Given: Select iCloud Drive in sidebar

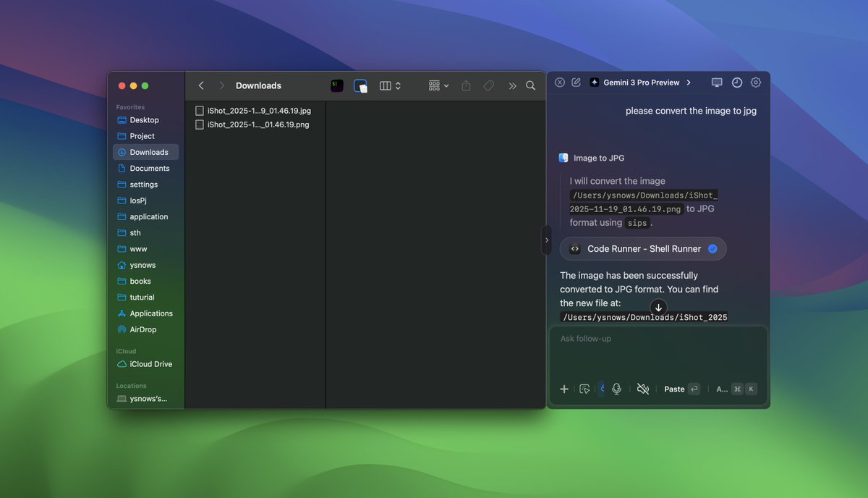Looking at the screenshot, I should (x=150, y=364).
